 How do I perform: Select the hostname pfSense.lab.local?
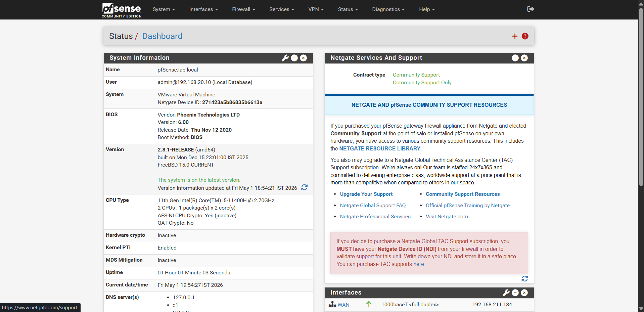coord(178,70)
